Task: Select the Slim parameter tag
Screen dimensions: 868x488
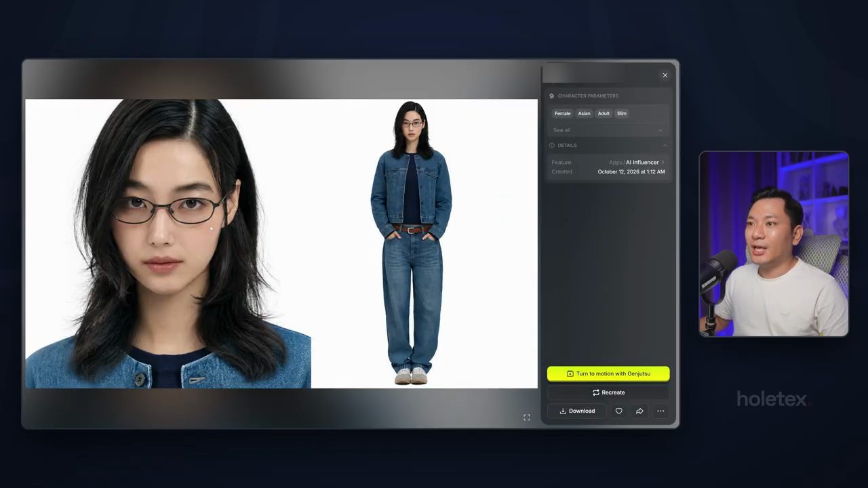Action: coord(622,113)
